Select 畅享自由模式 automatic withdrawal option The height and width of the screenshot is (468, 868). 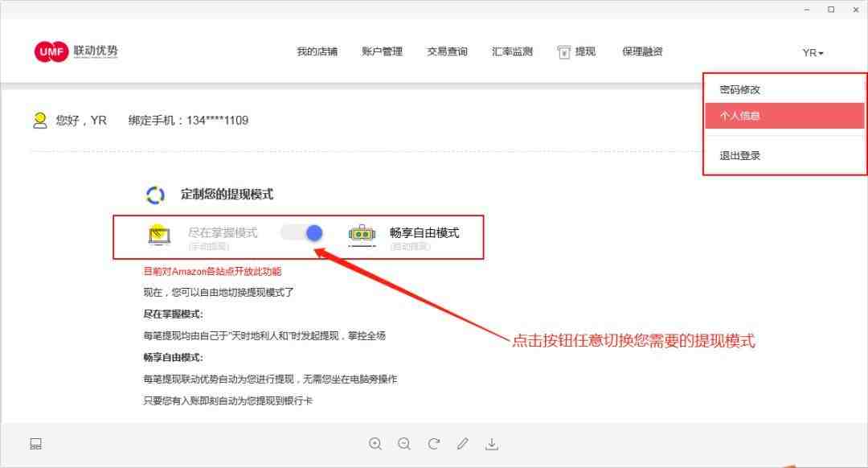coord(424,233)
